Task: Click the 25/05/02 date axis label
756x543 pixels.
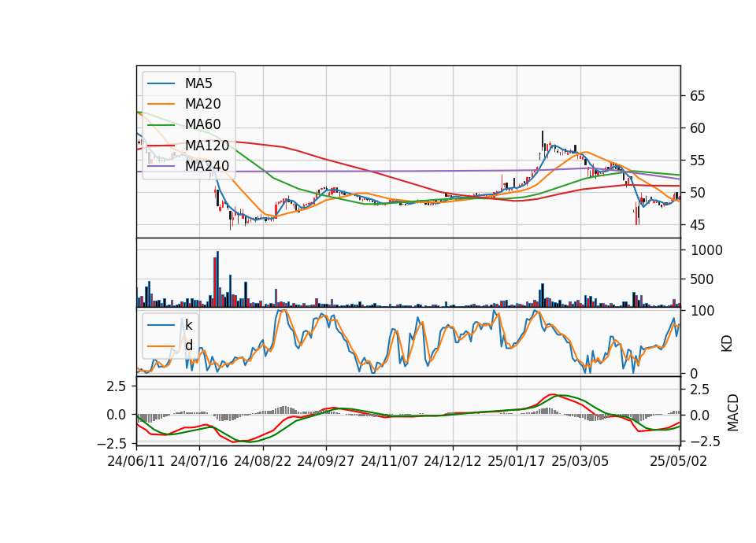Action: [678, 461]
